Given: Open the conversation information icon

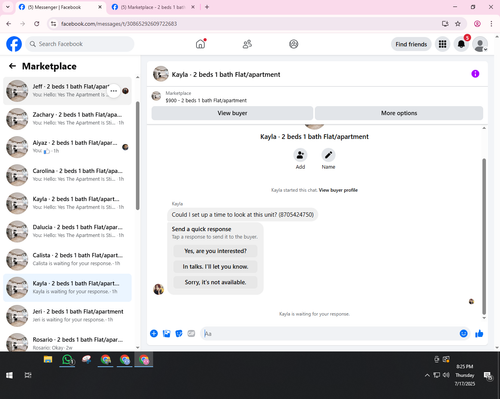Looking at the screenshot, I should tap(475, 74).
